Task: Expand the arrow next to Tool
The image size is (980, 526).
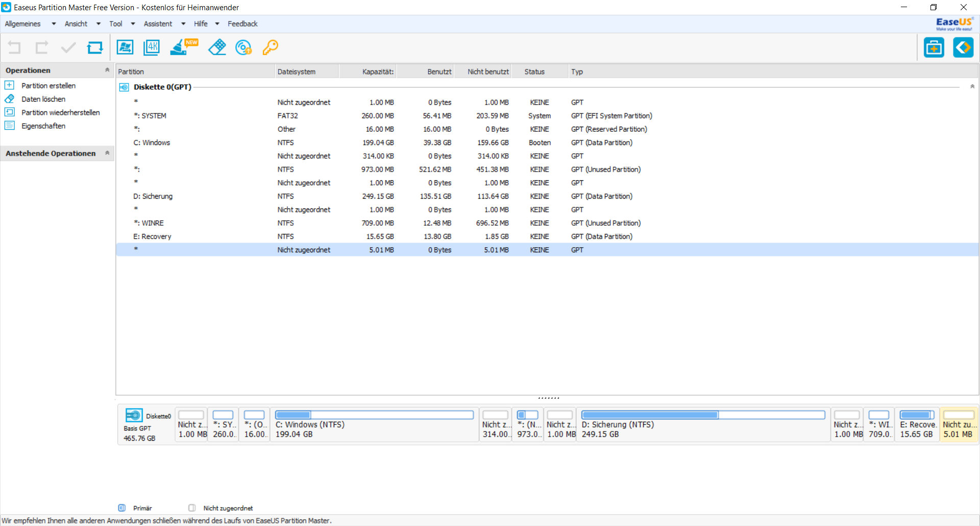Action: [133, 24]
